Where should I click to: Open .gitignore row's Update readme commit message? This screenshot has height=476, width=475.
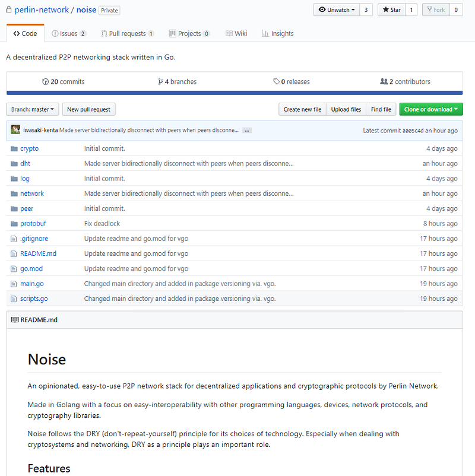[136, 239]
